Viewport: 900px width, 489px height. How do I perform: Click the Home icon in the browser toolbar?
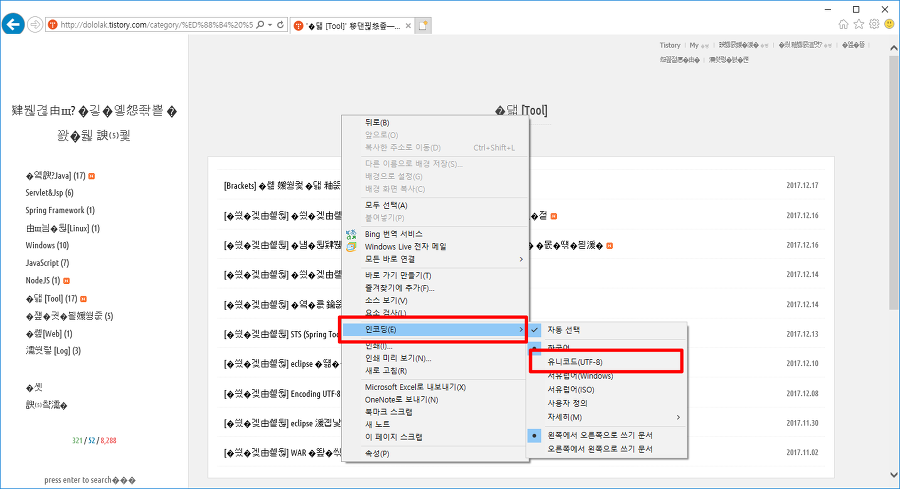click(843, 24)
